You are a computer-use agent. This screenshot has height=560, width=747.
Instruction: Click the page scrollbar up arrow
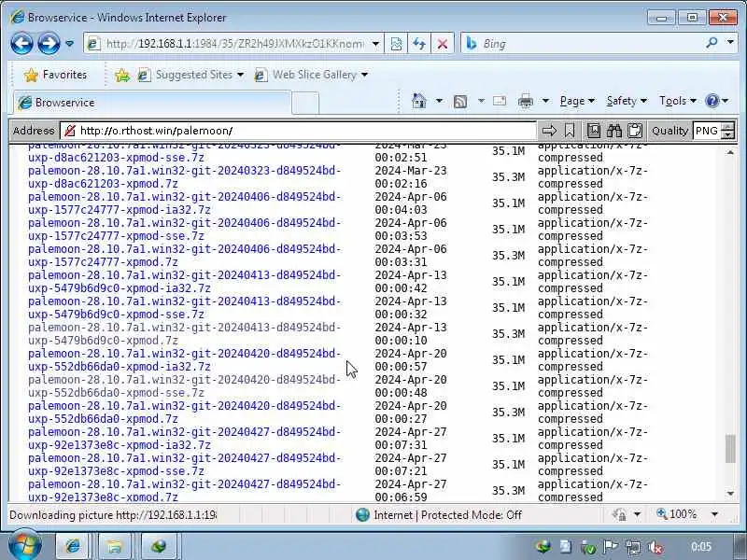(x=730, y=152)
